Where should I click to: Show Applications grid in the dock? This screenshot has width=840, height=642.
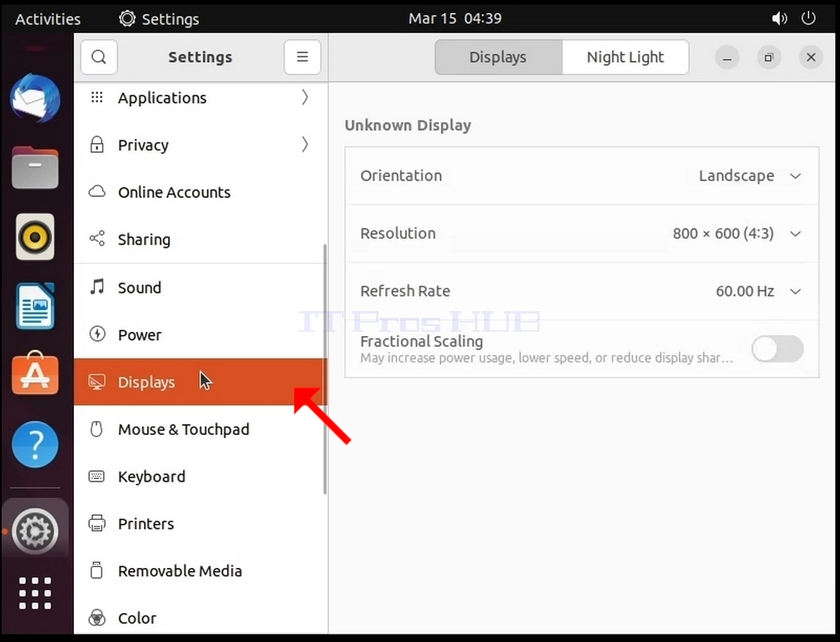[x=36, y=593]
